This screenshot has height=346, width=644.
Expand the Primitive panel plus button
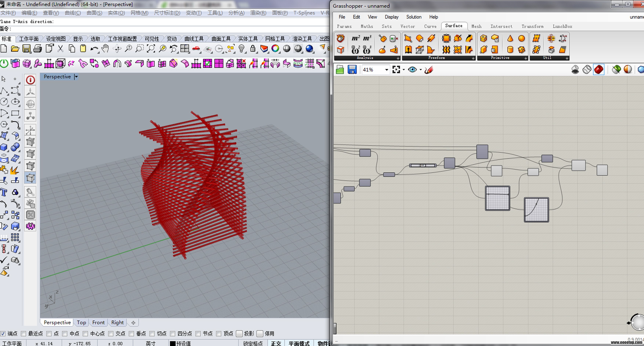click(526, 58)
